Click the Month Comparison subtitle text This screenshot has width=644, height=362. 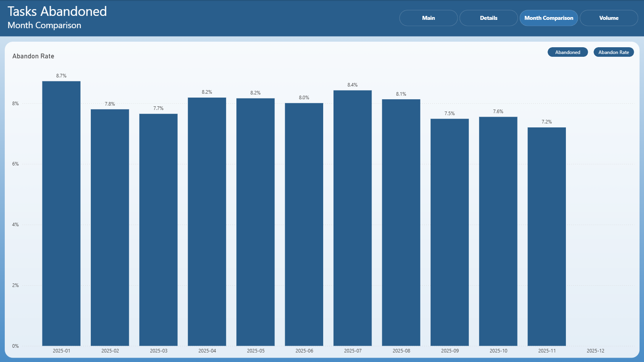(44, 25)
